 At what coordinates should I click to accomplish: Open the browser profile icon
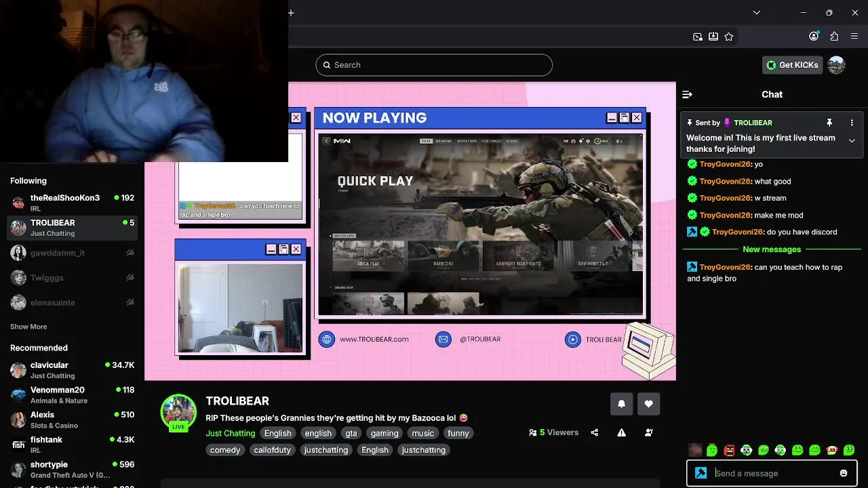814,37
